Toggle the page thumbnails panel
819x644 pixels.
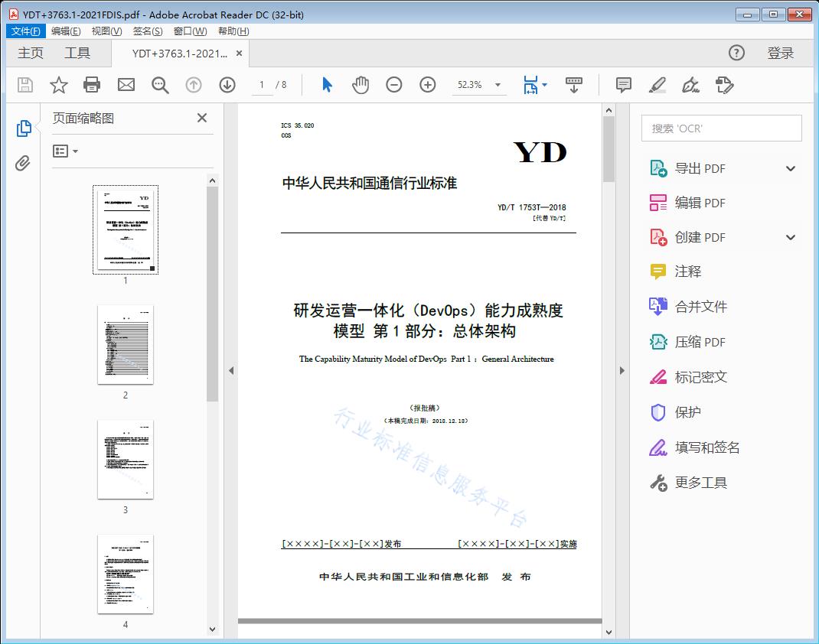24,128
